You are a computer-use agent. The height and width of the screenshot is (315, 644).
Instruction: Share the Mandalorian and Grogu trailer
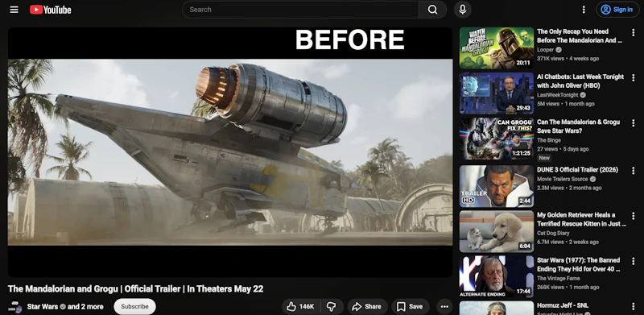(367, 306)
